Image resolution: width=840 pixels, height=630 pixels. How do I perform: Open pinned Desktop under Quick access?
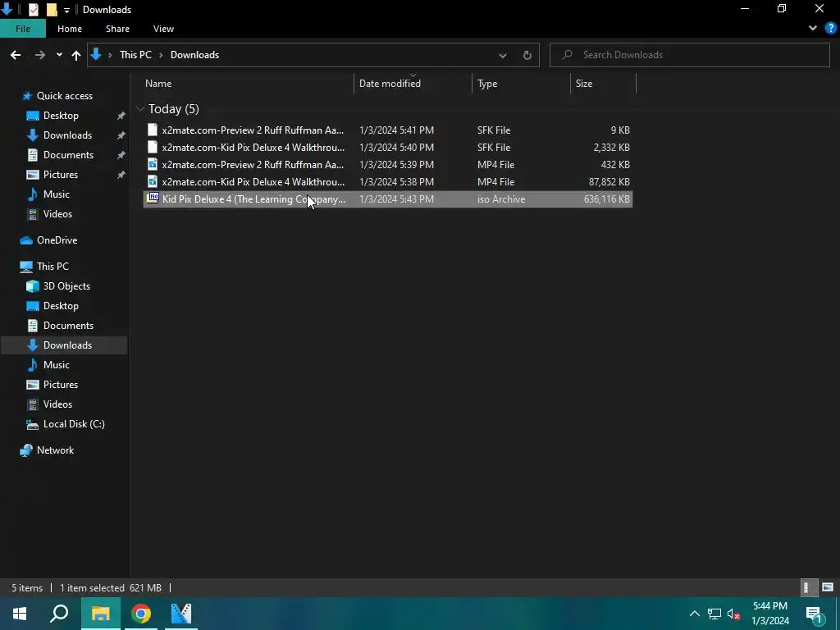click(61, 116)
